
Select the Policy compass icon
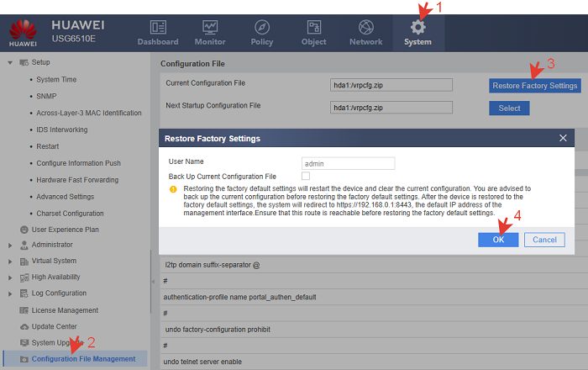[262, 27]
